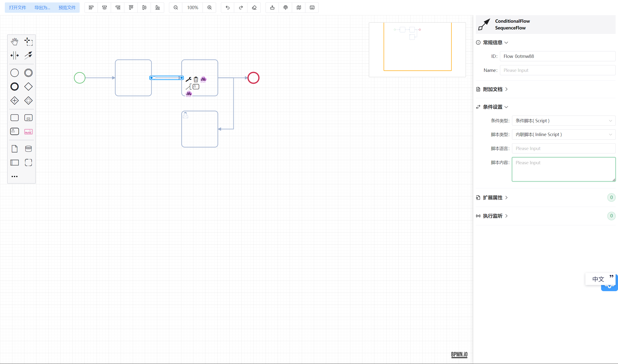Screen dimensions: 618x364
Task: Click the trash delete icon on canvas
Action: pos(196,79)
